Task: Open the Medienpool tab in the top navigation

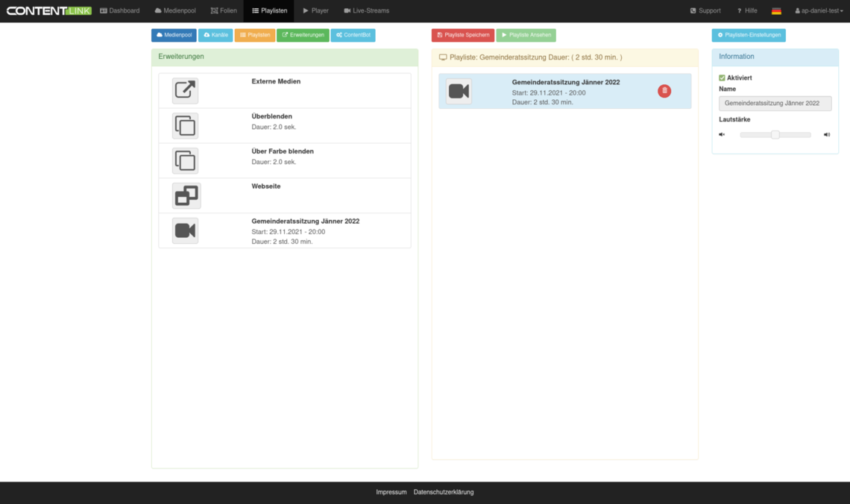Action: (175, 11)
